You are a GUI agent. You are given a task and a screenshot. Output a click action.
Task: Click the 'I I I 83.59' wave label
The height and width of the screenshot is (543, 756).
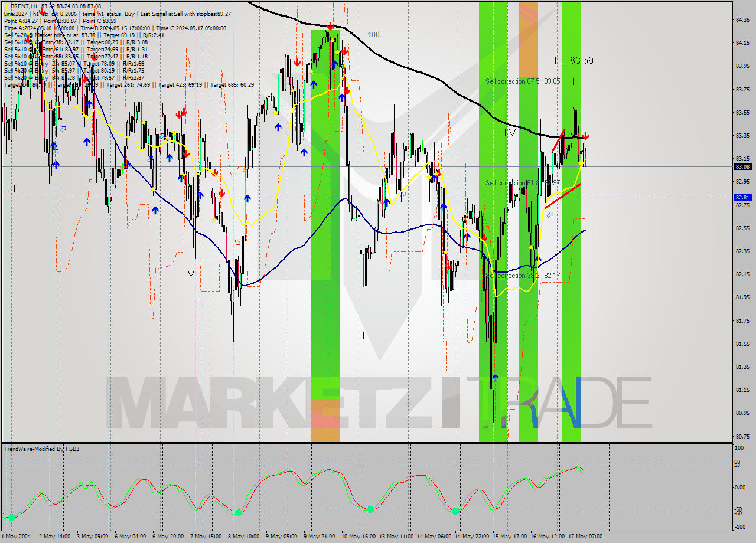coord(573,60)
